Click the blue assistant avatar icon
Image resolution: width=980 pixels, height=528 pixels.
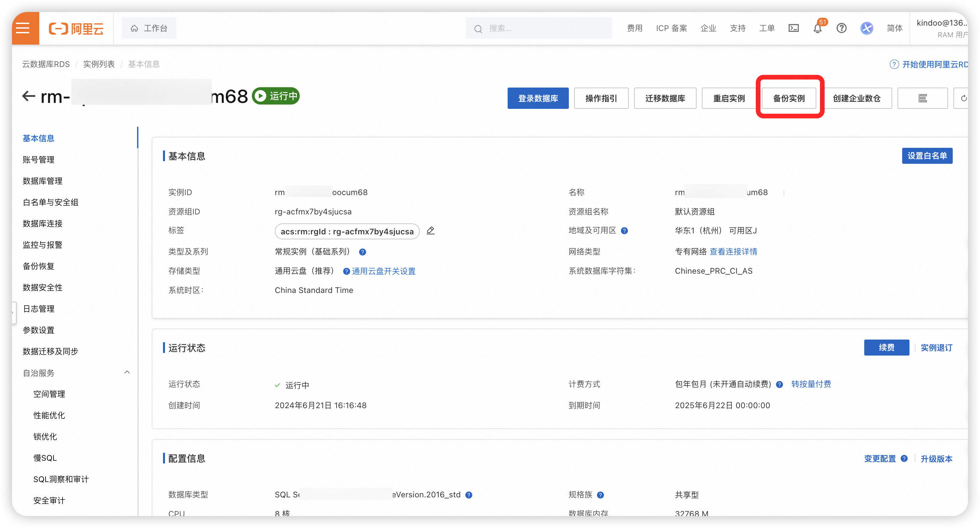click(867, 28)
